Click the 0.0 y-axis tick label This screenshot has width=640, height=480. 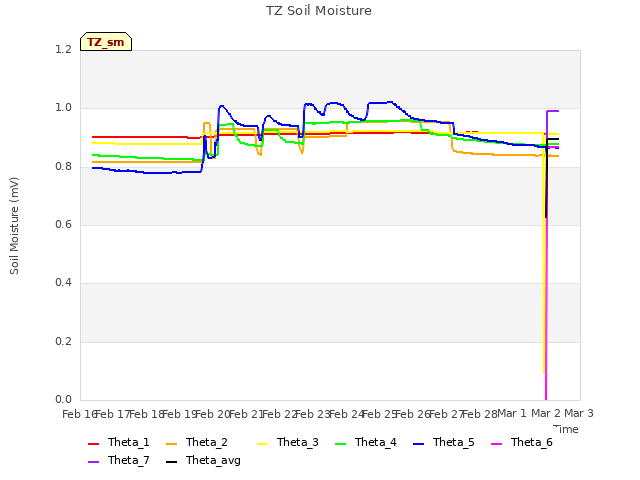(63, 399)
